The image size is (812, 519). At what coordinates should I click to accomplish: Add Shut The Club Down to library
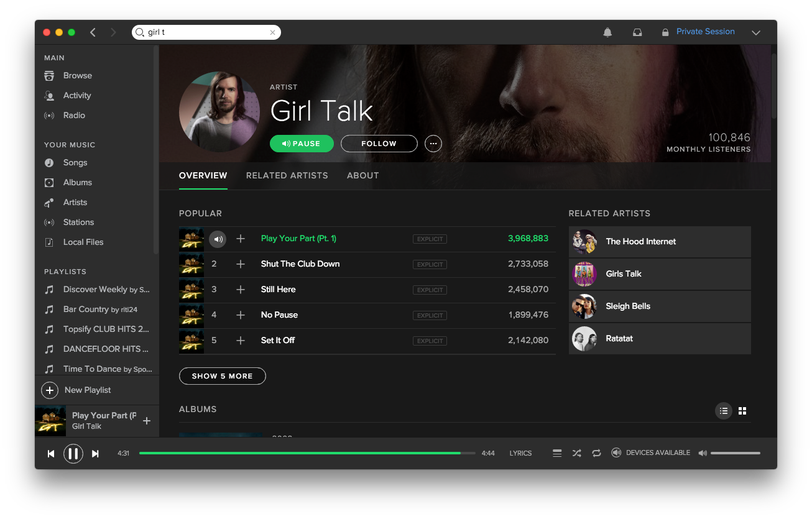click(x=241, y=265)
